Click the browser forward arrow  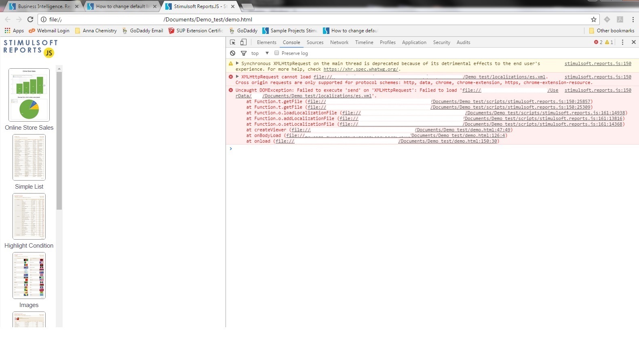click(19, 19)
